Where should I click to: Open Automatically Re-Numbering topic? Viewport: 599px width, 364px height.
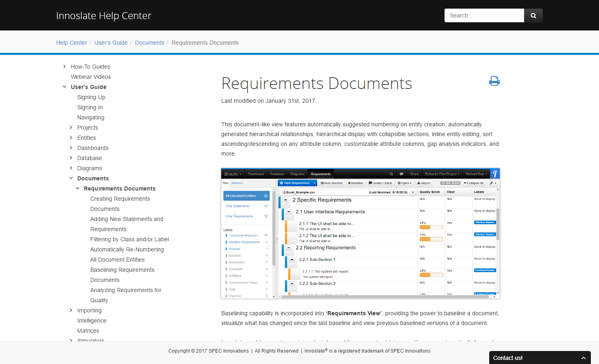(x=127, y=249)
